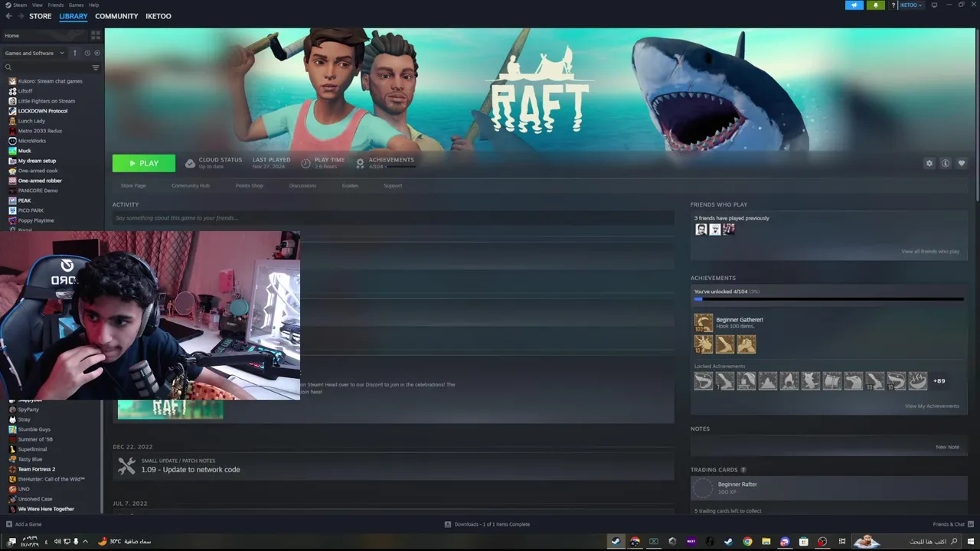The image size is (980, 551).
Task: Expand the Games and Software filter dropdown
Action: point(33,53)
